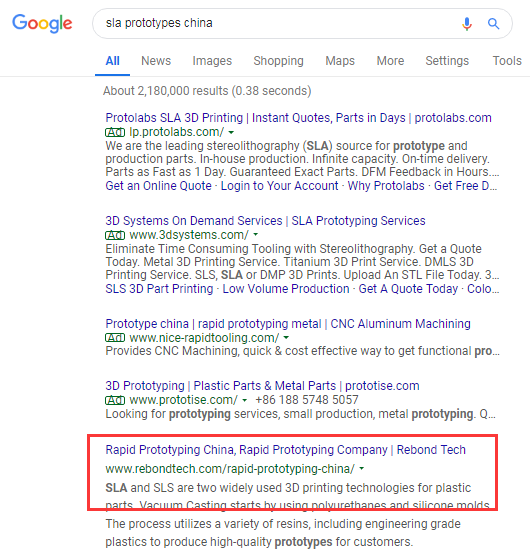
Task: Start voice search with the microphone icon
Action: 467,23
